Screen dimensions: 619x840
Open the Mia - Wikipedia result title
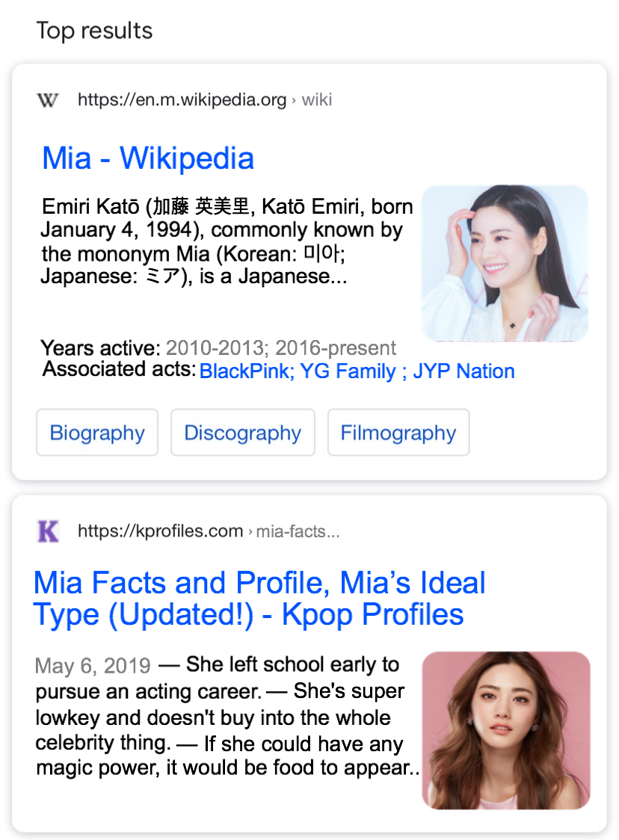pyautogui.click(x=148, y=158)
